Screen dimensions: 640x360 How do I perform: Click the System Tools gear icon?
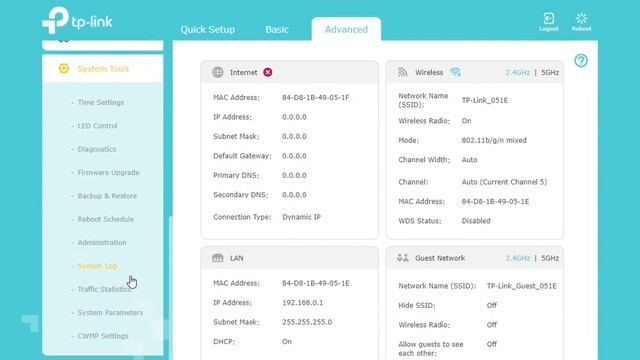[64, 69]
